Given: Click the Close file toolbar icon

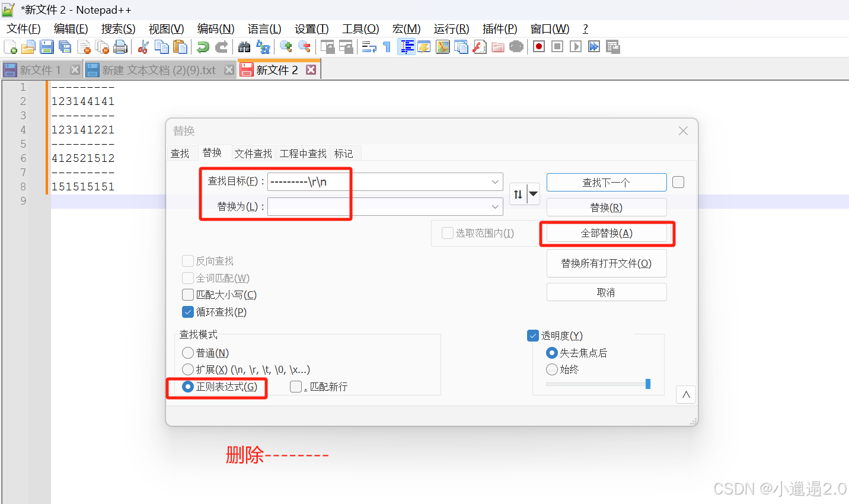Looking at the screenshot, I should pos(84,47).
